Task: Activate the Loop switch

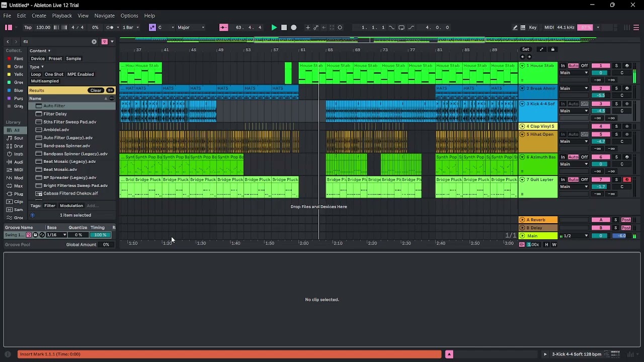Action: (x=401, y=28)
